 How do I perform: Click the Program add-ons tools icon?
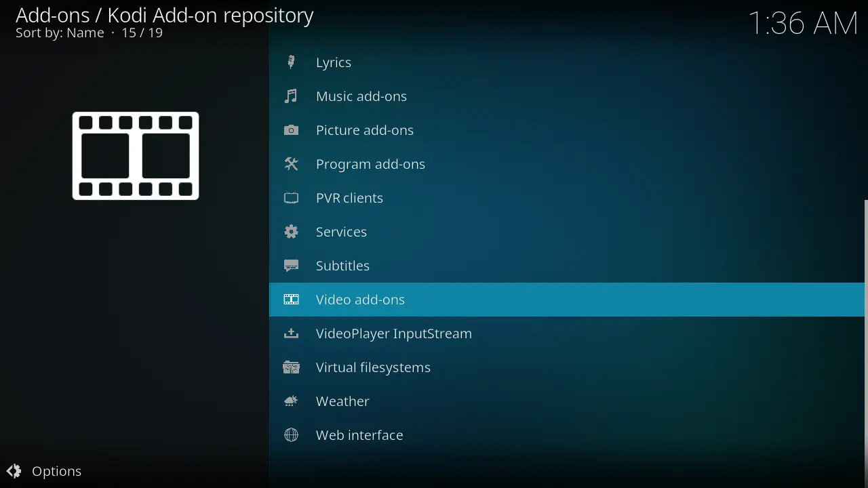click(x=292, y=164)
